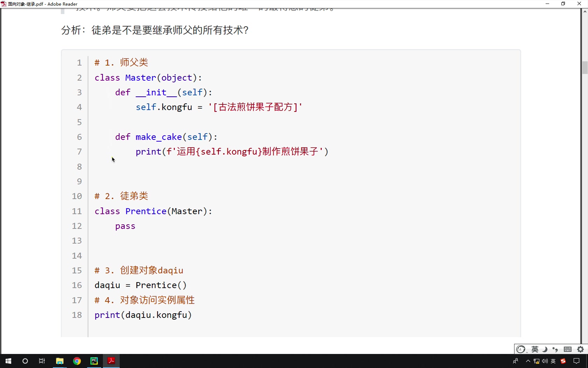Click the 'self.kongfu =' assignment line

pos(219,107)
